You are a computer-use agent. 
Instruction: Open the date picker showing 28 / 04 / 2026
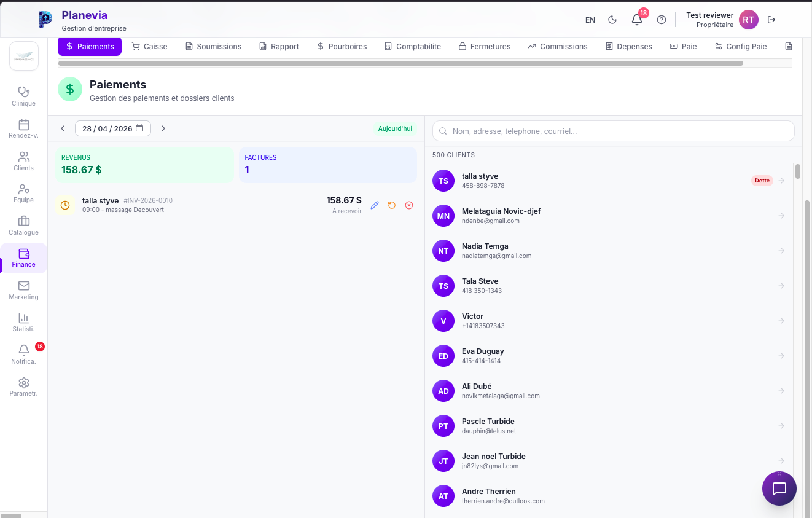pyautogui.click(x=113, y=128)
